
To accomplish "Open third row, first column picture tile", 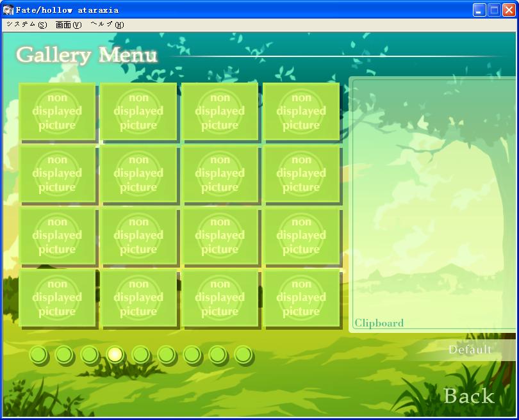I will click(57, 236).
